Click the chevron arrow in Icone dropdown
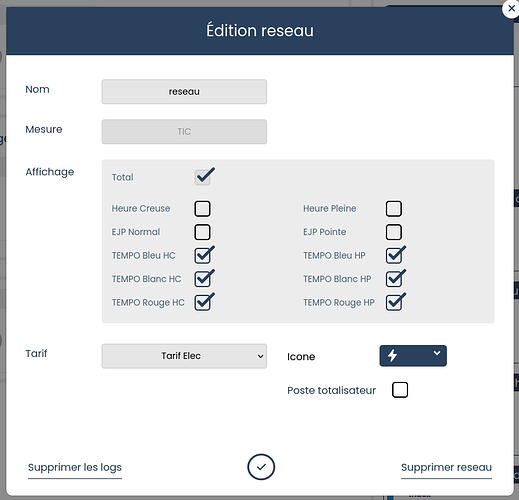 tap(437, 353)
